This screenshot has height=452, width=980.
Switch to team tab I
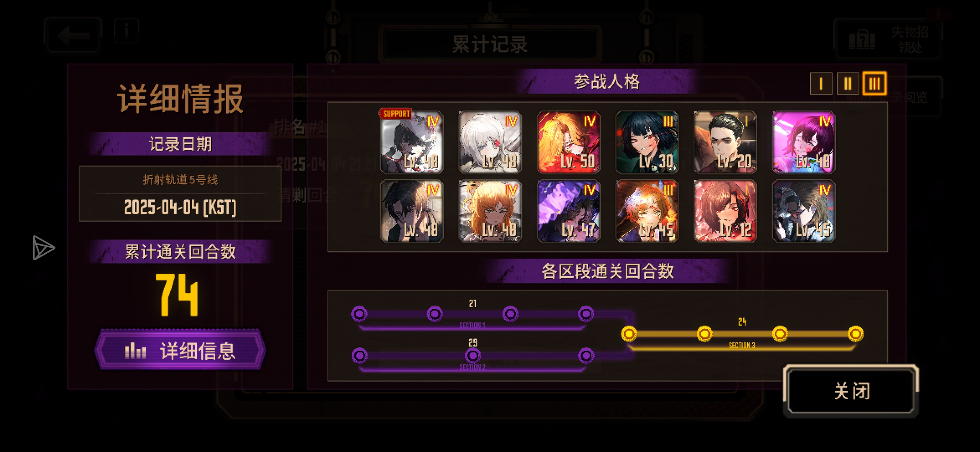tap(821, 84)
